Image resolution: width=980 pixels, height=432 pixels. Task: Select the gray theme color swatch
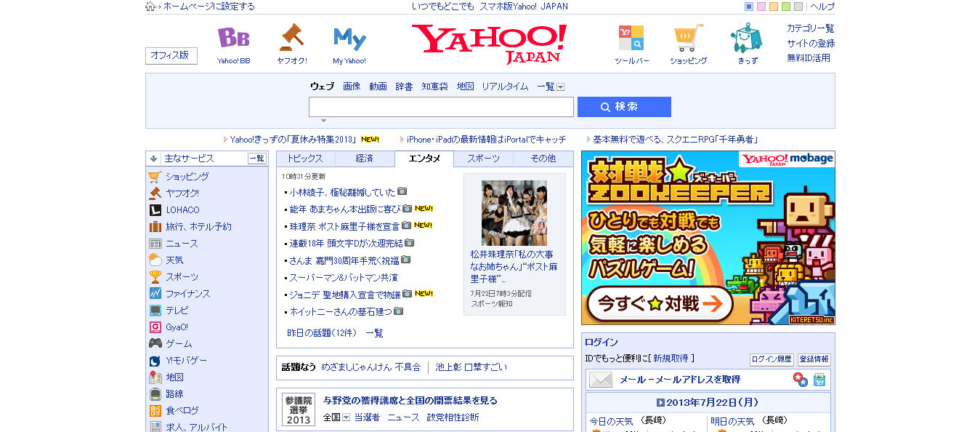point(798,7)
